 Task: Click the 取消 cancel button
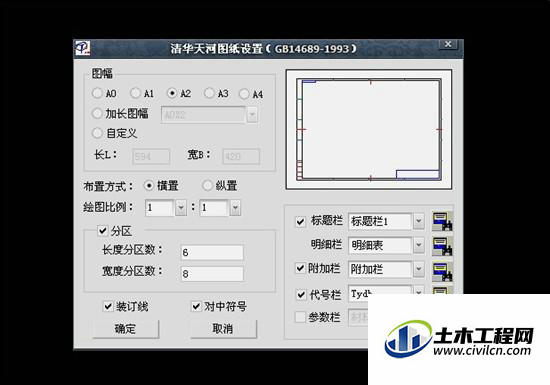click(223, 329)
